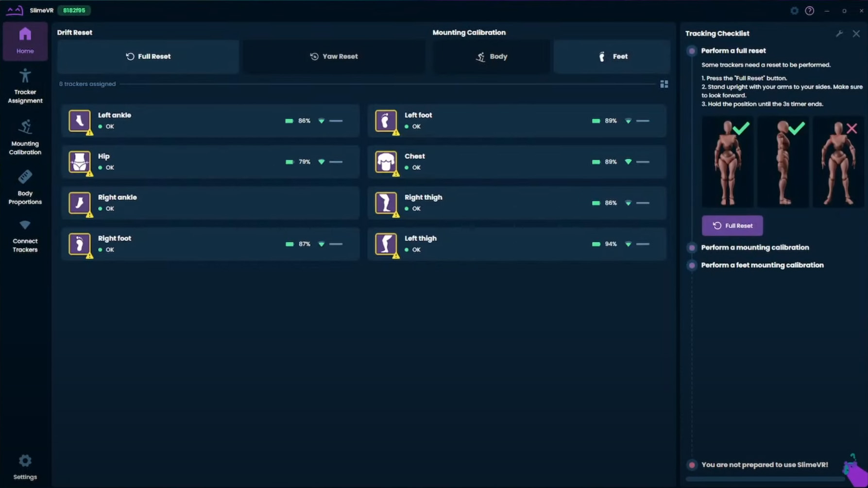The width and height of the screenshot is (868, 488).
Task: Click the wrench icon in Tracking Checklist
Action: point(839,34)
